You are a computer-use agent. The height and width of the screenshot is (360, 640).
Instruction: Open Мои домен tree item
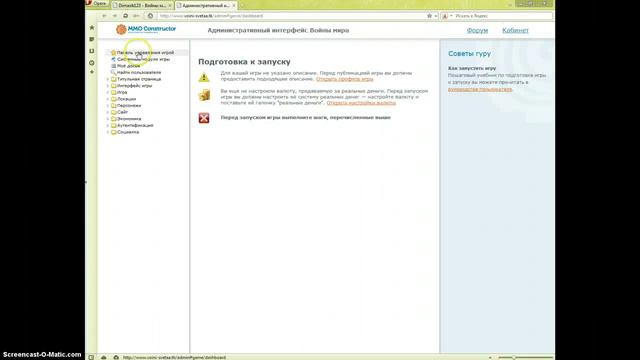pyautogui.click(x=128, y=66)
